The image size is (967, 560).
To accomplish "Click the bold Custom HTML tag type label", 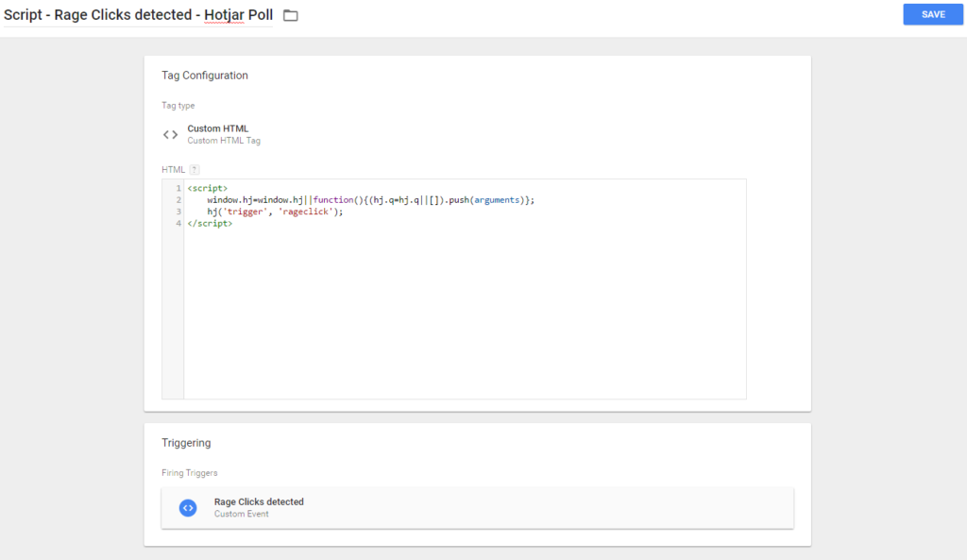I will [217, 128].
